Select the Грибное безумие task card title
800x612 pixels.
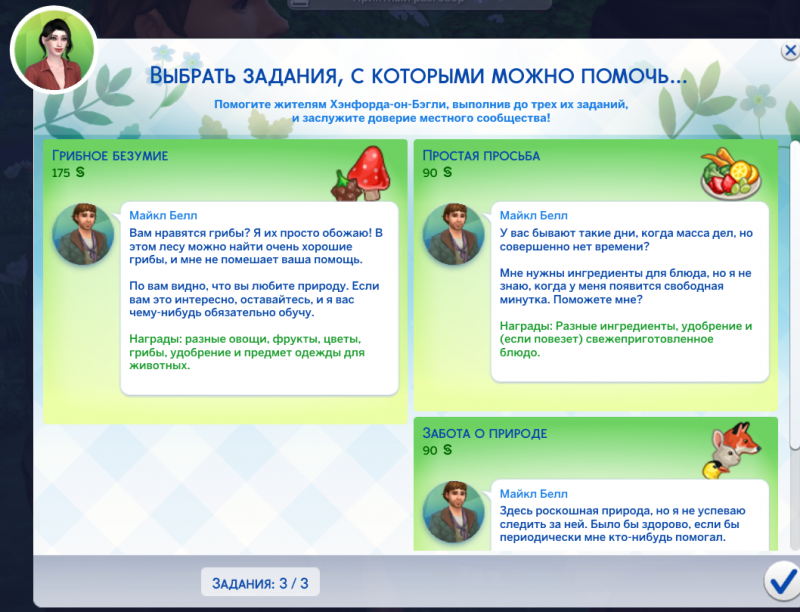click(x=110, y=156)
